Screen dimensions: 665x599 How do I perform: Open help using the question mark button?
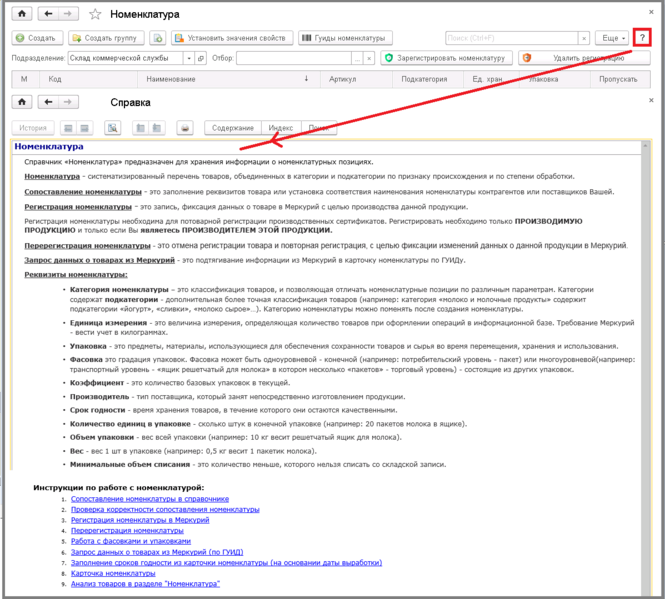point(642,37)
